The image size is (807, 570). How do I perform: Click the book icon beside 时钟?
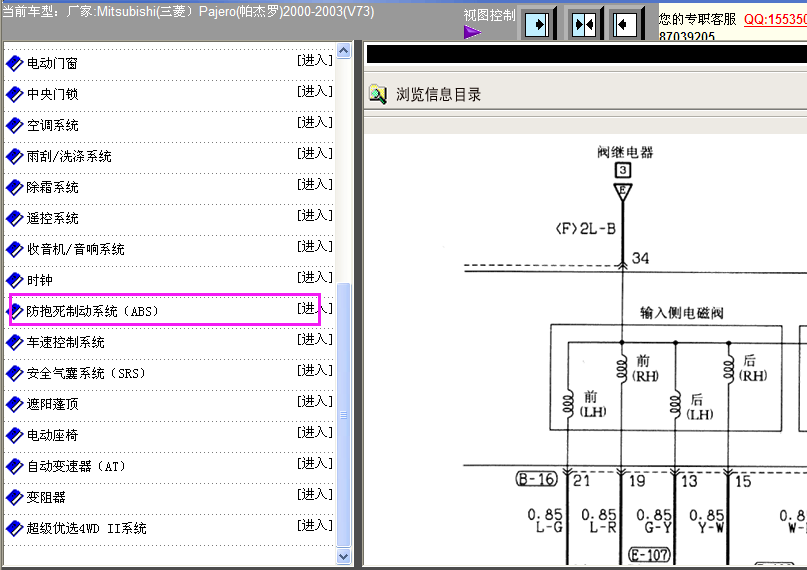pos(14,280)
